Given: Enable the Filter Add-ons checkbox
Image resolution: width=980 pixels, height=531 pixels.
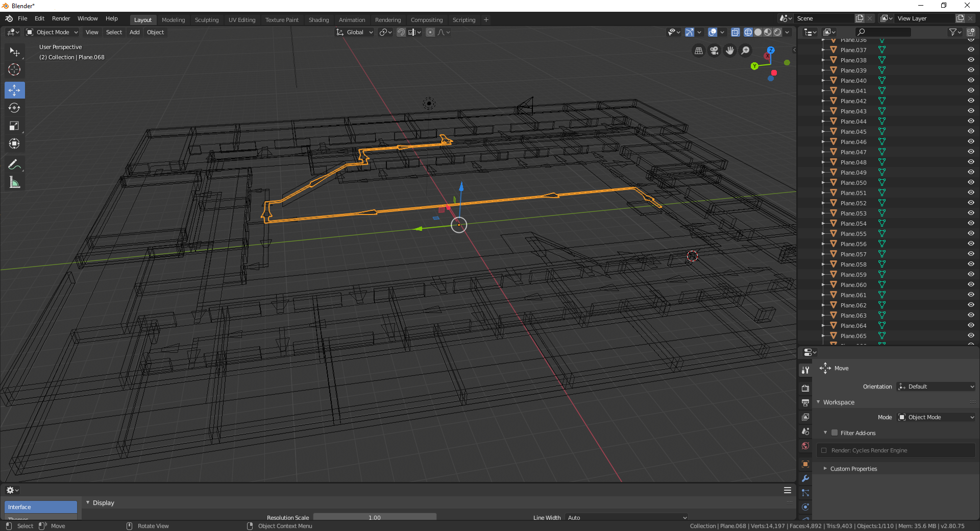Looking at the screenshot, I should [x=835, y=433].
